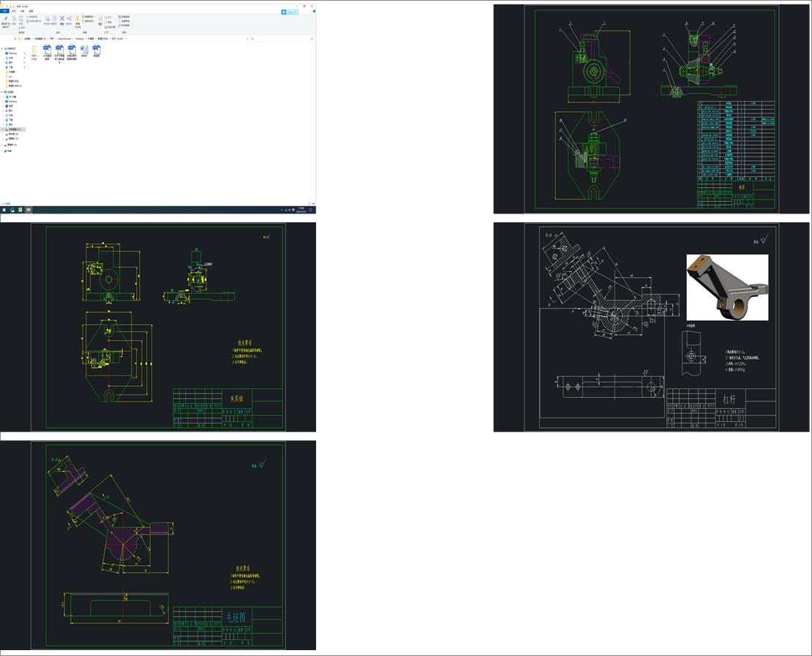
Task: Click Select none in the ribbon
Action: [x=124, y=21]
